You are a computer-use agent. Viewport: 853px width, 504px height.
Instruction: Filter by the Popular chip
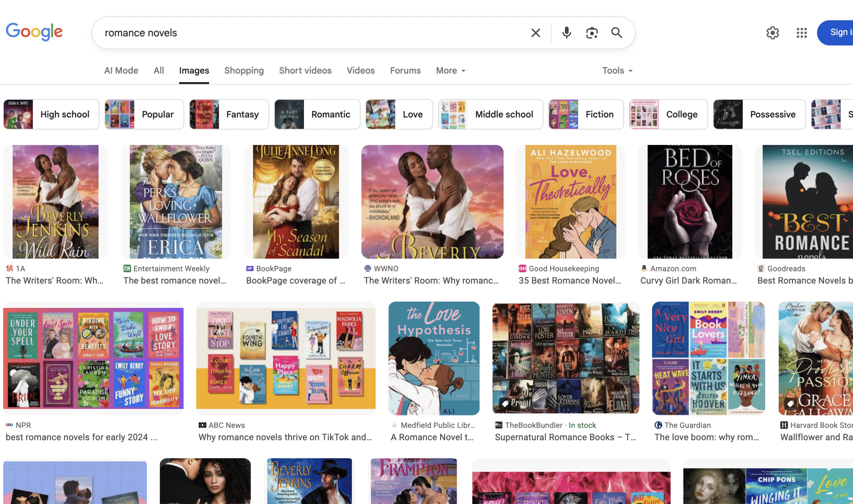[144, 115]
